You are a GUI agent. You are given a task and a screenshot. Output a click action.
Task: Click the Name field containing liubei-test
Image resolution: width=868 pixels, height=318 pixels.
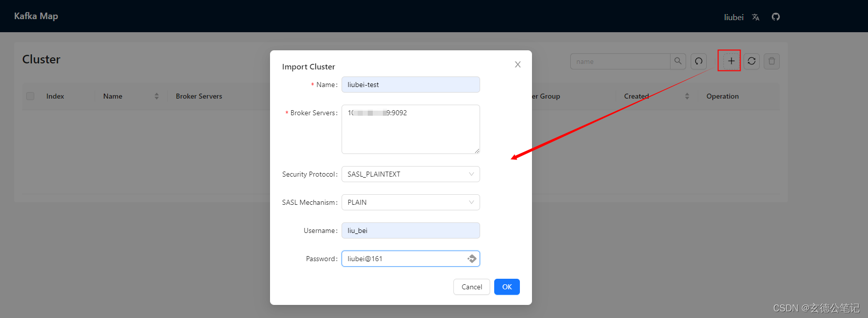411,85
